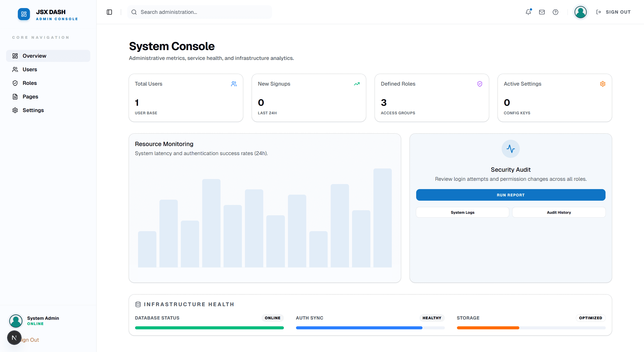Click the System Console heading
The image size is (644, 352).
click(x=172, y=46)
